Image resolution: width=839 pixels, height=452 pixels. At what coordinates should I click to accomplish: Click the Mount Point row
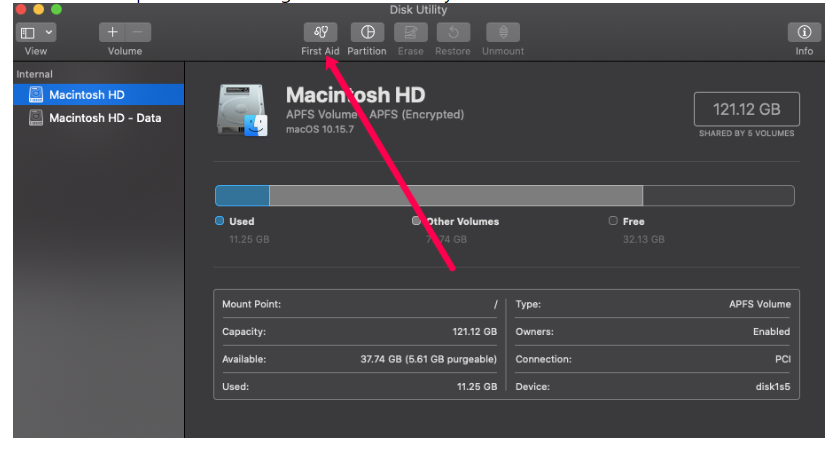[360, 304]
